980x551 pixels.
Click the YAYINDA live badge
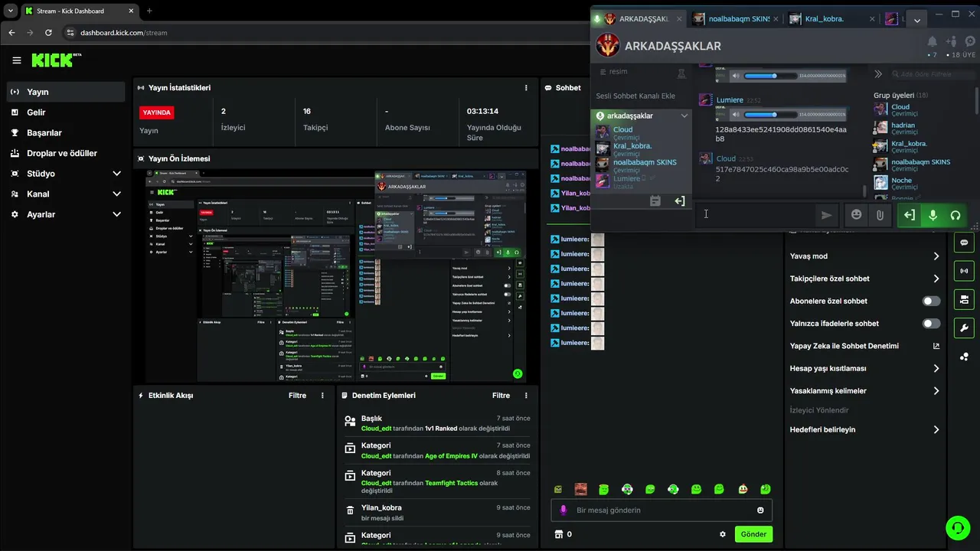tap(157, 112)
